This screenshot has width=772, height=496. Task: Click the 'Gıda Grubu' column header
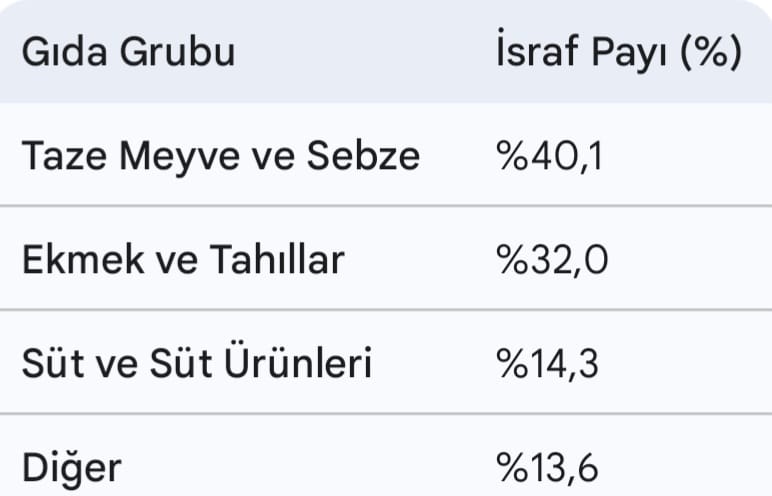128,52
